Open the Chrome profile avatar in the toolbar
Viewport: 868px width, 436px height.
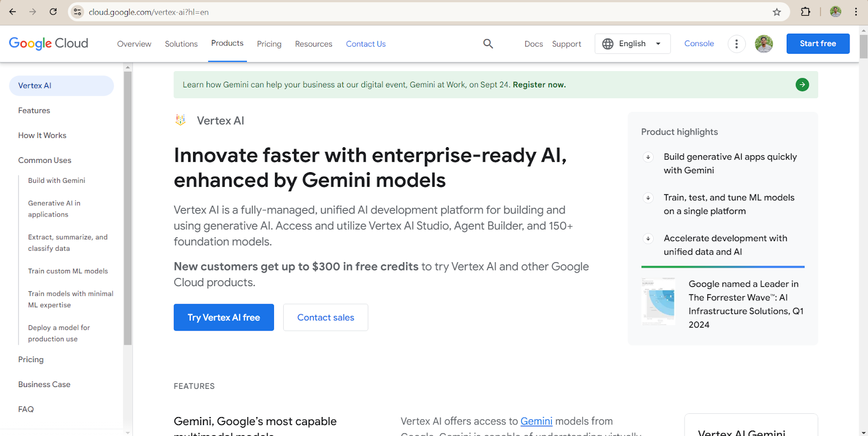pos(835,11)
